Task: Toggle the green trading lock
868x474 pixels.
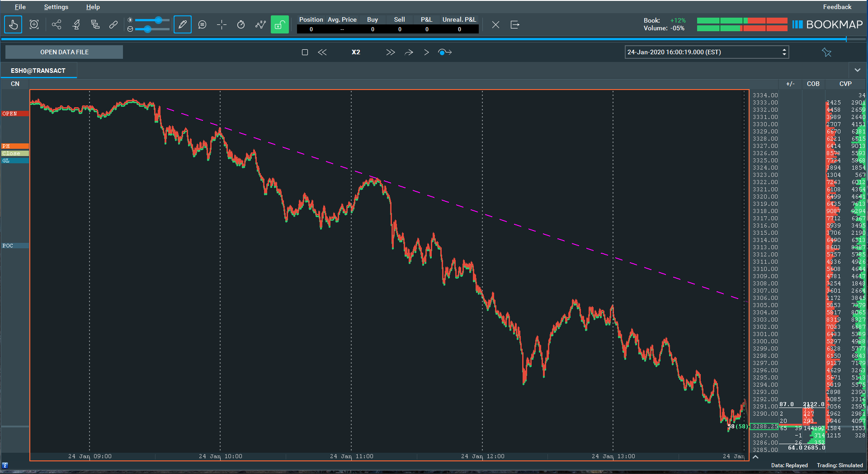Action: coord(279,24)
